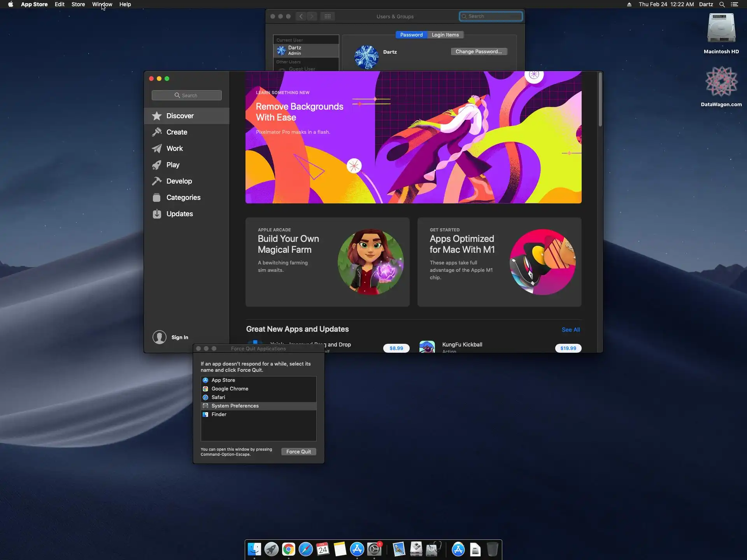Click the Force Quit button
This screenshot has height=560, width=747.
(x=298, y=451)
